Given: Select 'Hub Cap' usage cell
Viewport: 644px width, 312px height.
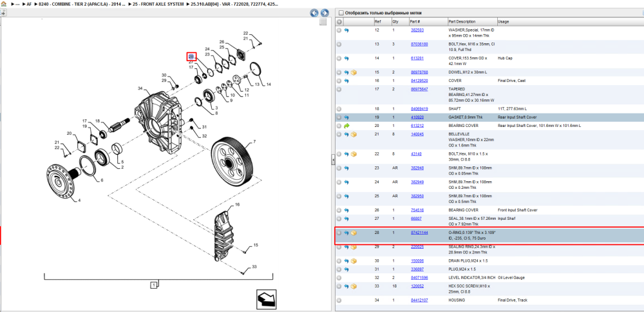Looking at the screenshot, I should (x=505, y=59).
